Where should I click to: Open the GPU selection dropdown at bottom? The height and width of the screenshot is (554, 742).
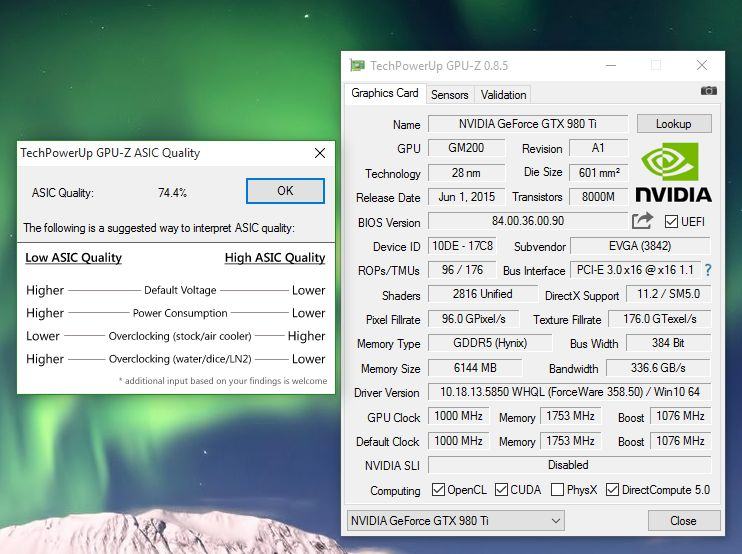(x=456, y=520)
